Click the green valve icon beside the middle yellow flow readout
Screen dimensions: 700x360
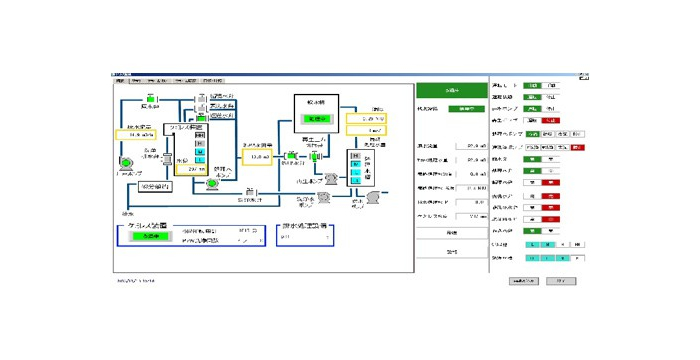click(291, 156)
